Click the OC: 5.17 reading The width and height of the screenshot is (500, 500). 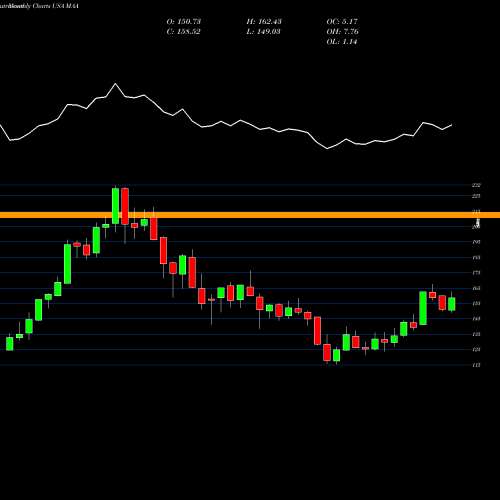pos(342,22)
